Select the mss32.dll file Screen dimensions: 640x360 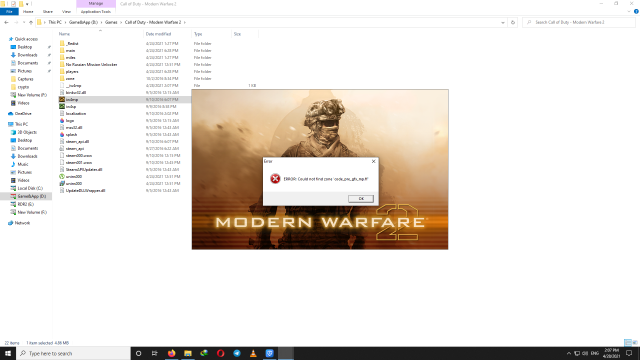(x=73, y=127)
